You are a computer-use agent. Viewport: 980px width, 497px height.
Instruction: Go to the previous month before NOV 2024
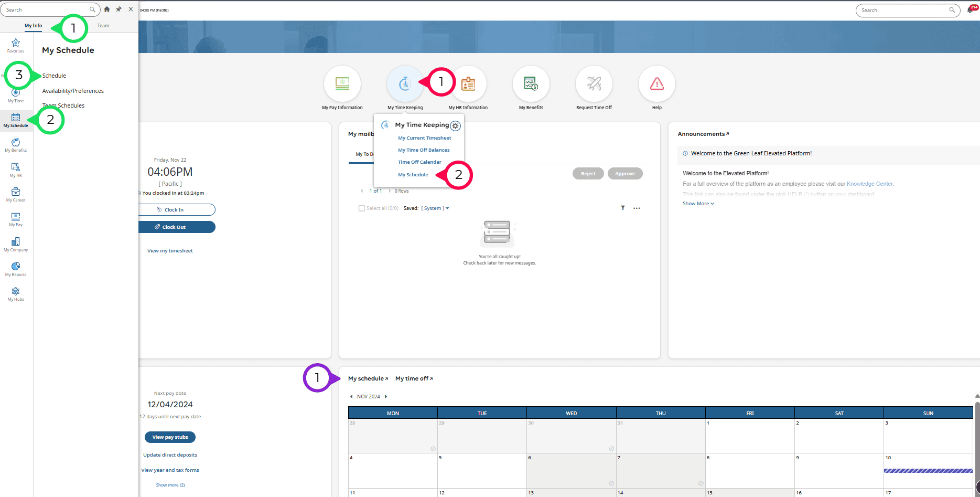coord(351,397)
